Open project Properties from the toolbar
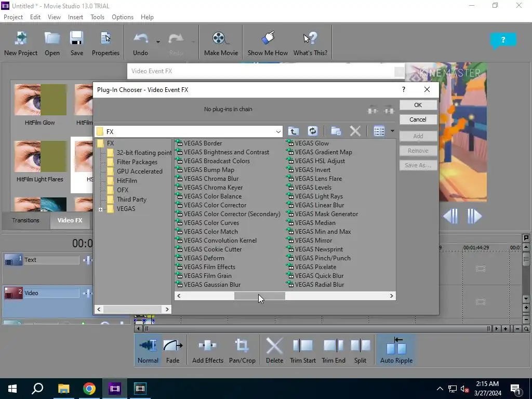The height and width of the screenshot is (399, 532). click(x=105, y=44)
